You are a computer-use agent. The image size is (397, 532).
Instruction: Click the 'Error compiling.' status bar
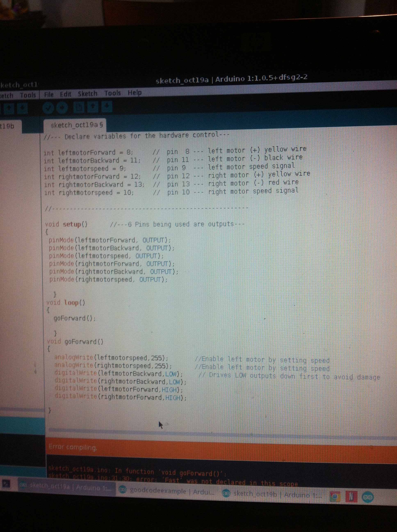pos(221,450)
